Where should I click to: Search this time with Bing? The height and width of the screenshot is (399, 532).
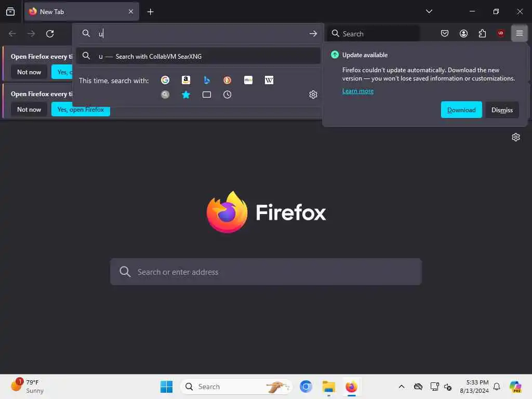coord(207,80)
